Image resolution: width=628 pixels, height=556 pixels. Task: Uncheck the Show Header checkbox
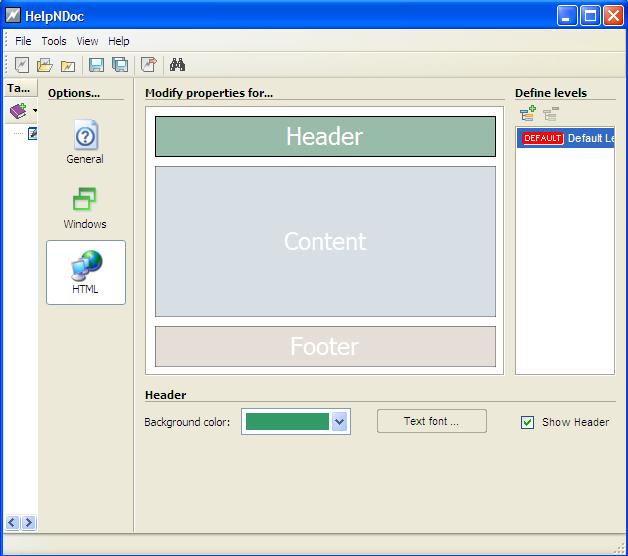coord(527,422)
